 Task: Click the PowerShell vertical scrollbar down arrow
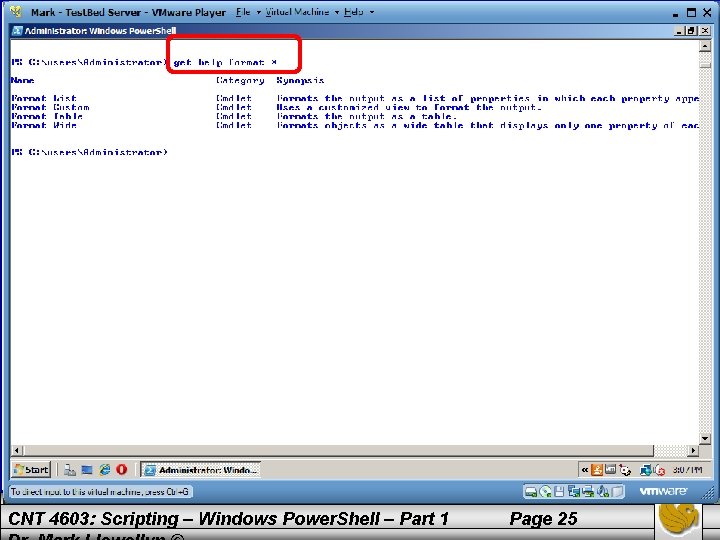704,439
